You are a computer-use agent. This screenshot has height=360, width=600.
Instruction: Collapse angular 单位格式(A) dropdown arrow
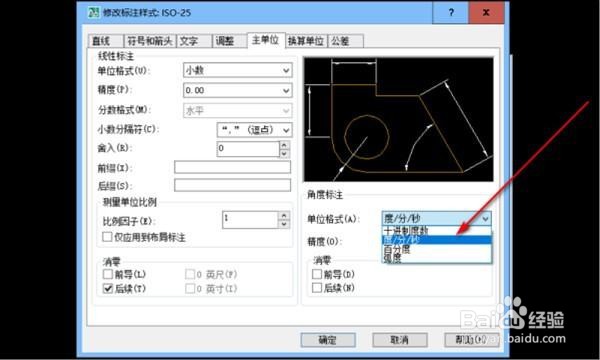click(x=485, y=219)
